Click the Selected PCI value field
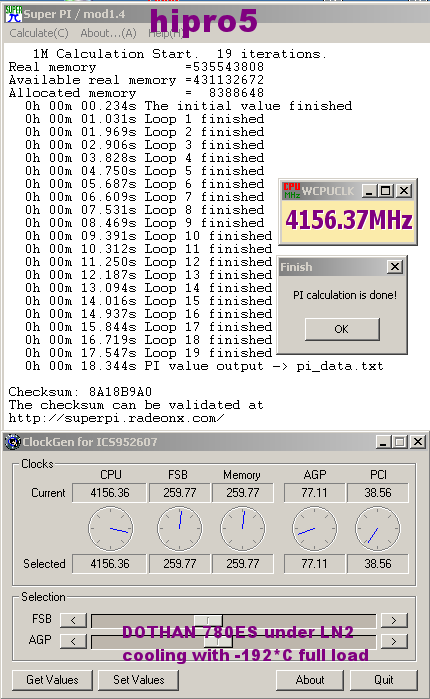 pos(377,564)
